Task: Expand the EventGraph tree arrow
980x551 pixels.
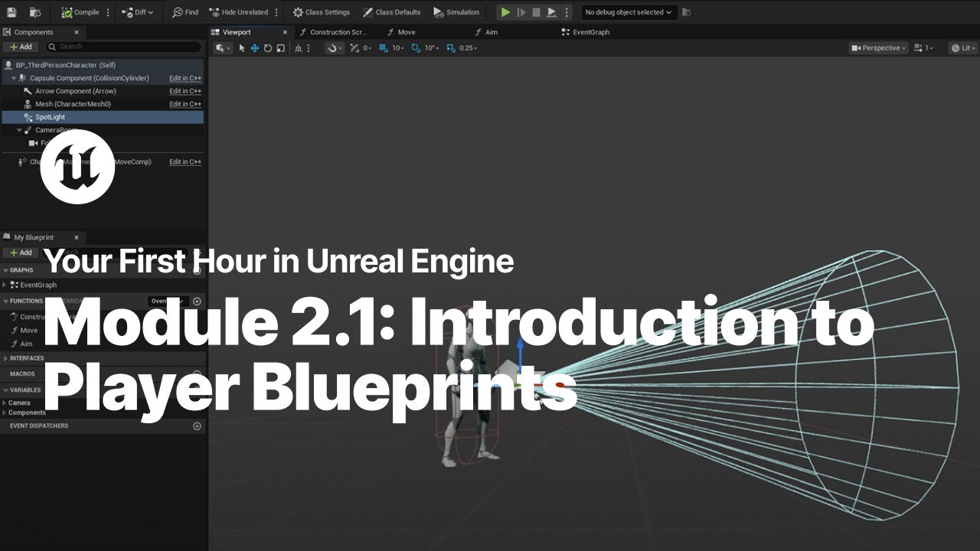Action: (5, 285)
